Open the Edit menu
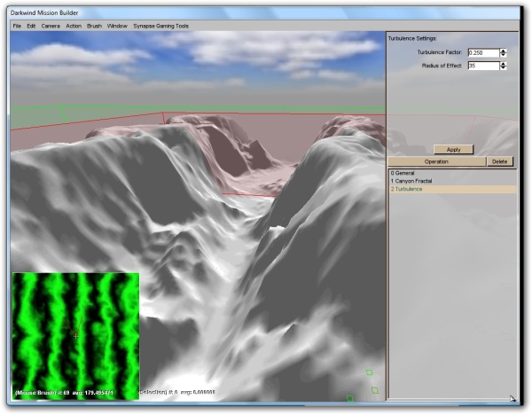This screenshot has height=415, width=532. click(31, 27)
